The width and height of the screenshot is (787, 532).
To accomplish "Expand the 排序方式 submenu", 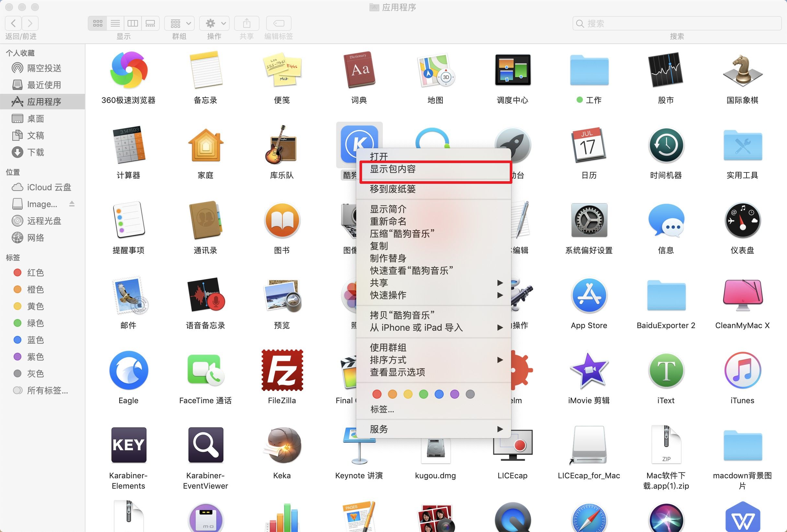I will coord(433,360).
